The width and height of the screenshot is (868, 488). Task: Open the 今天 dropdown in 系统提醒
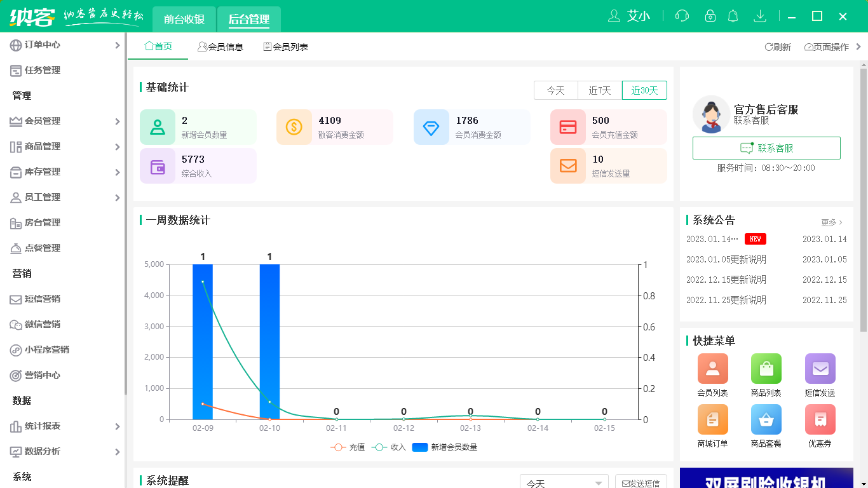click(564, 482)
